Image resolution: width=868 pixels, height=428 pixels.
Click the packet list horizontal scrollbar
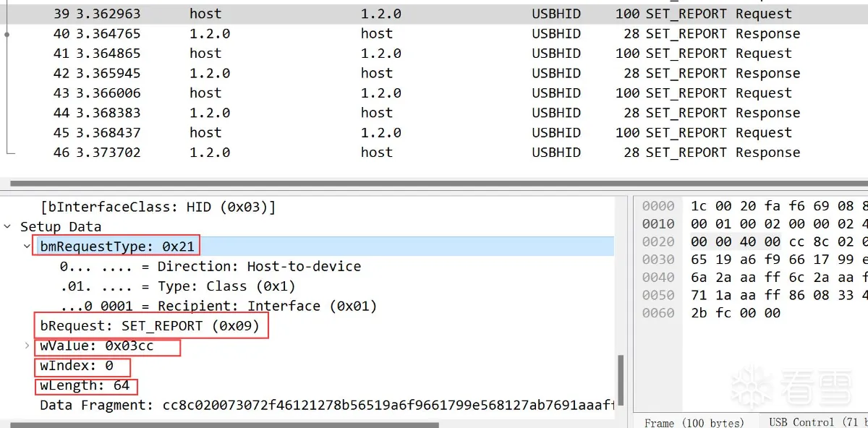coord(434,184)
